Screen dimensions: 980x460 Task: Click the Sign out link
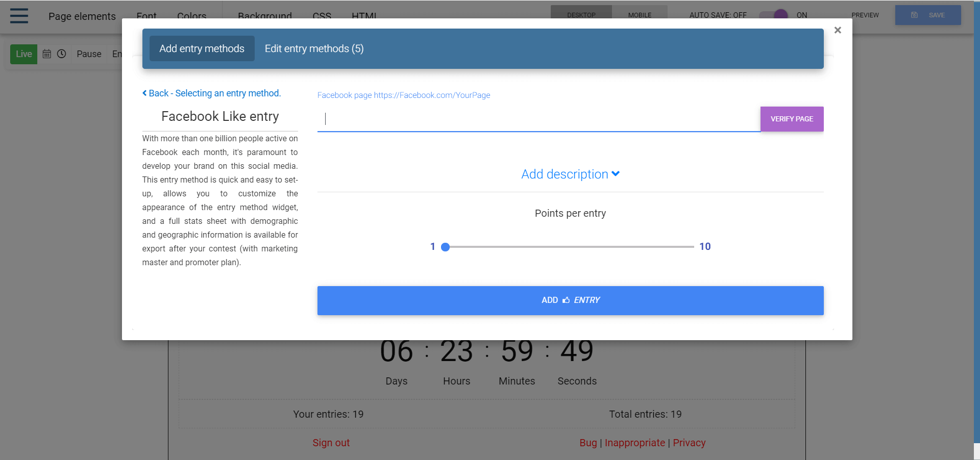(x=331, y=443)
